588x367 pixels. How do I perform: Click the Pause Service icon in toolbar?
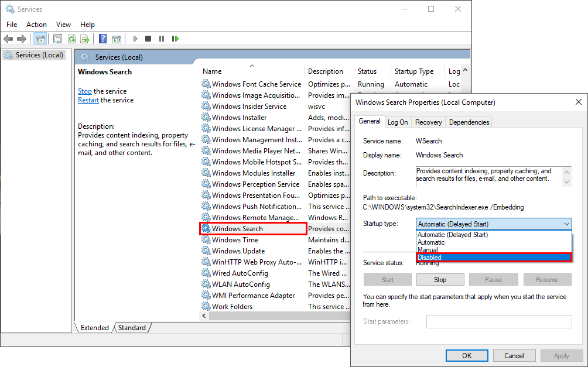pos(162,39)
